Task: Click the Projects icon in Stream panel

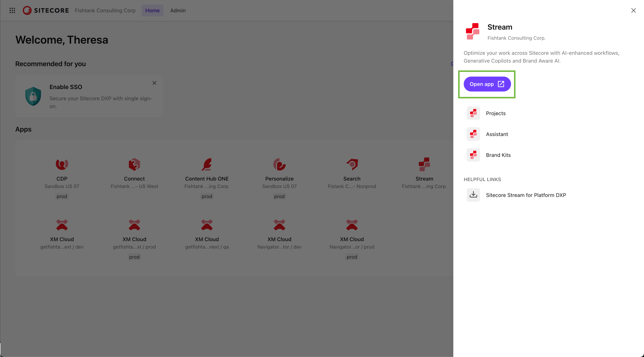Action: point(473,113)
